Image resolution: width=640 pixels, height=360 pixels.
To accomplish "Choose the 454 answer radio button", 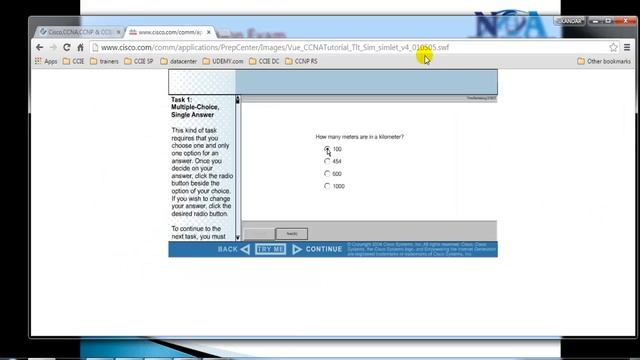I will pyautogui.click(x=327, y=161).
